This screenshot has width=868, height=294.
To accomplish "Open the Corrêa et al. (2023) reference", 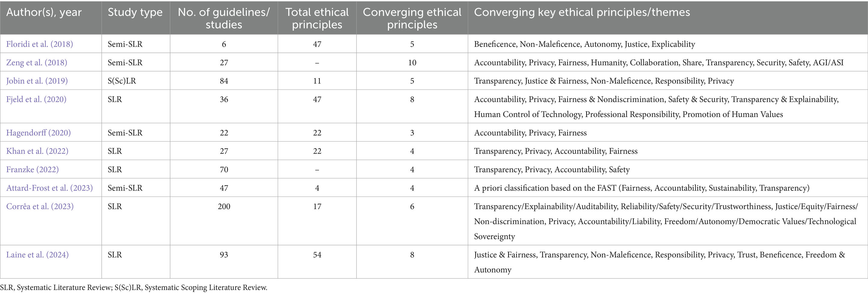I will pyautogui.click(x=40, y=206).
